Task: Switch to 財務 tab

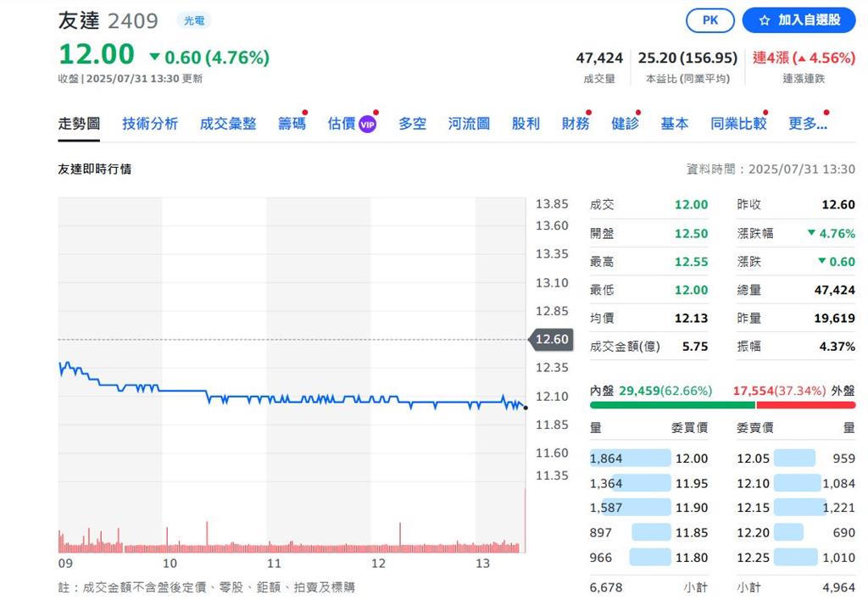Action: 576,124
